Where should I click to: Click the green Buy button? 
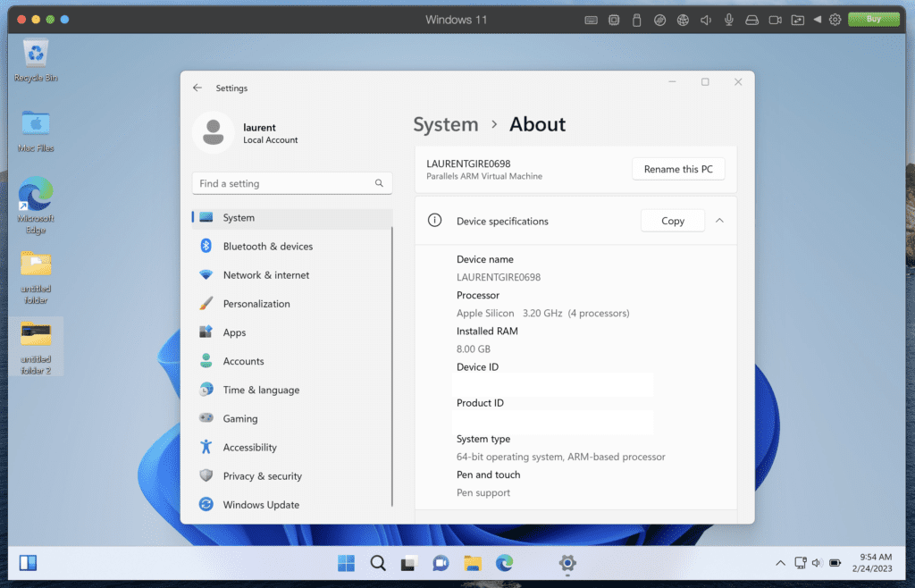(874, 20)
